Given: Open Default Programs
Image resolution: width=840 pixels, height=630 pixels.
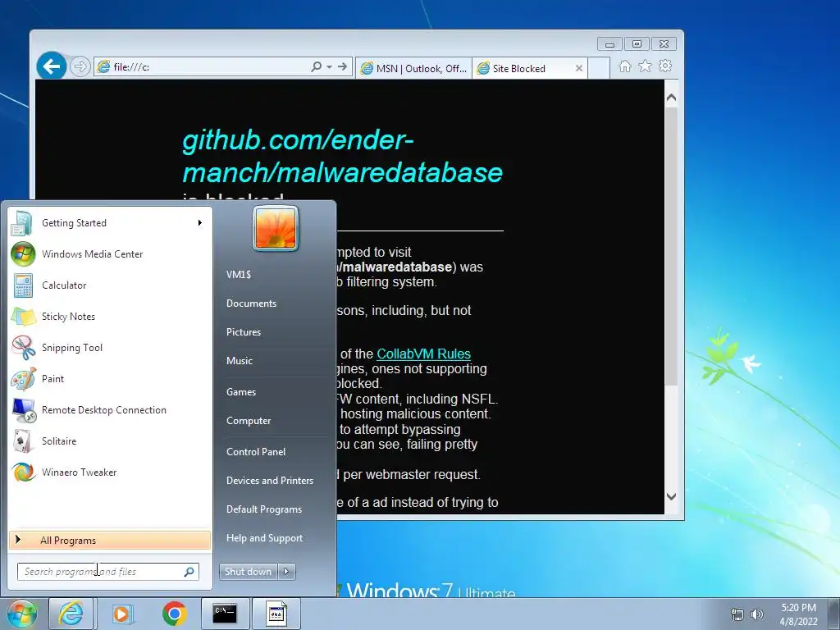Looking at the screenshot, I should point(264,509).
